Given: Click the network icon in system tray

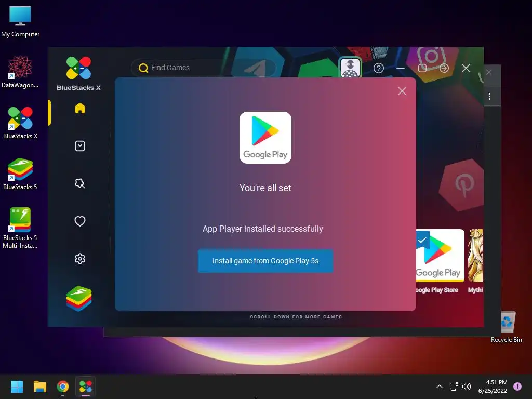Looking at the screenshot, I should coord(454,387).
